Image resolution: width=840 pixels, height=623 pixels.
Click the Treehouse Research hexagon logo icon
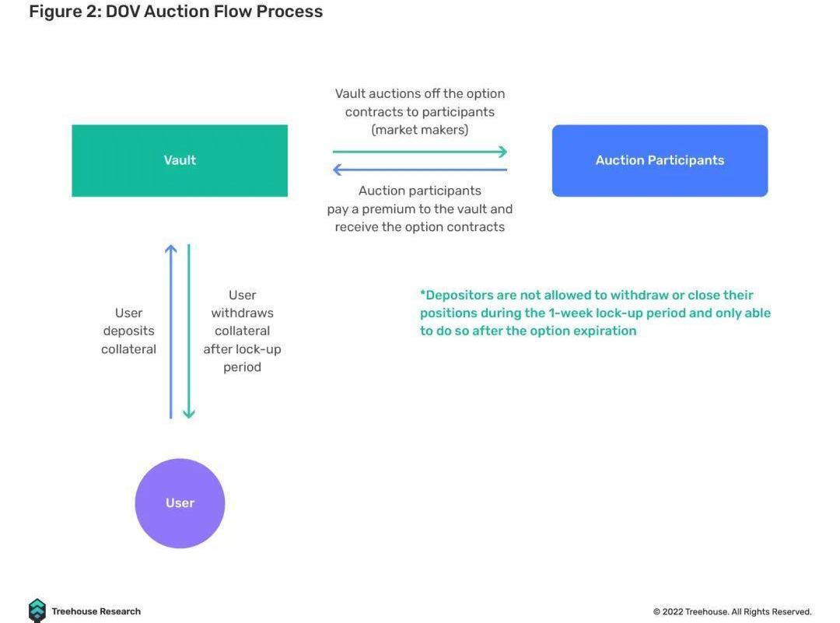coord(37,611)
